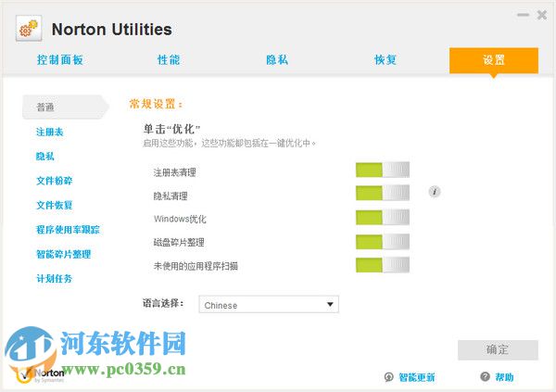
Task: Click the 未使用的应用程序扫描 label text
Action: [x=196, y=266]
